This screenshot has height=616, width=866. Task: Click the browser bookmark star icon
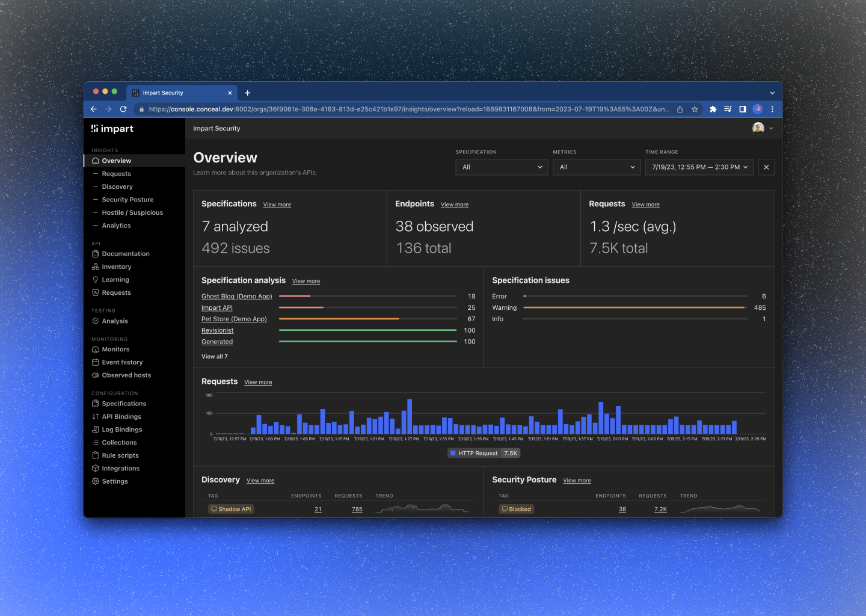(x=695, y=109)
